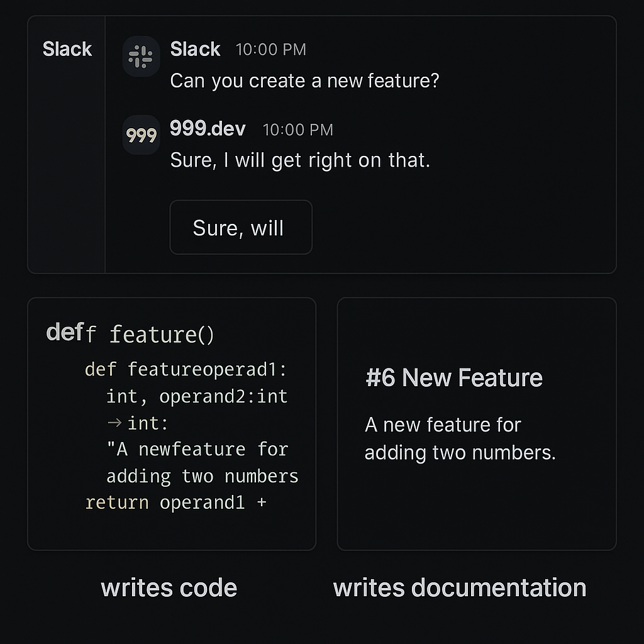Click the Slack logo avatar icon
Viewport: 644px width, 644px height.
point(141,56)
